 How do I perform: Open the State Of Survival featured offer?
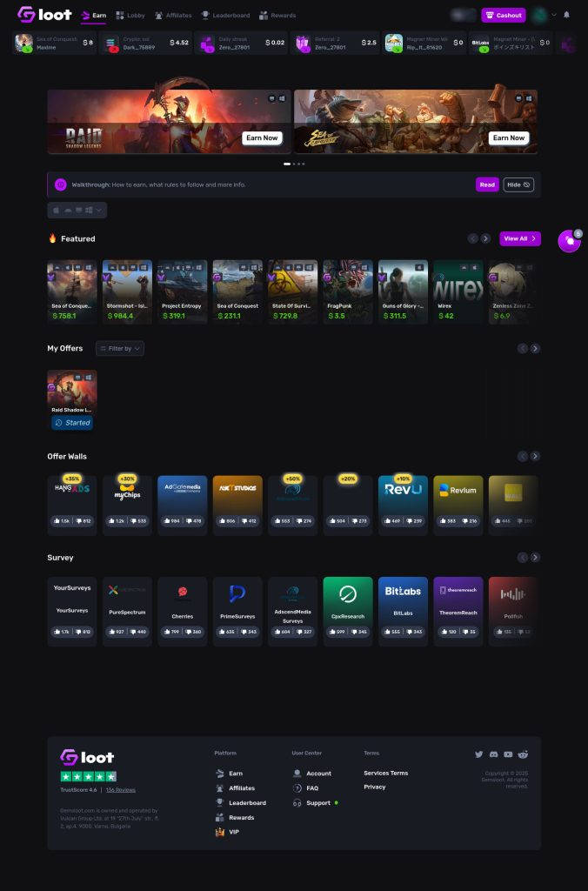click(292, 291)
